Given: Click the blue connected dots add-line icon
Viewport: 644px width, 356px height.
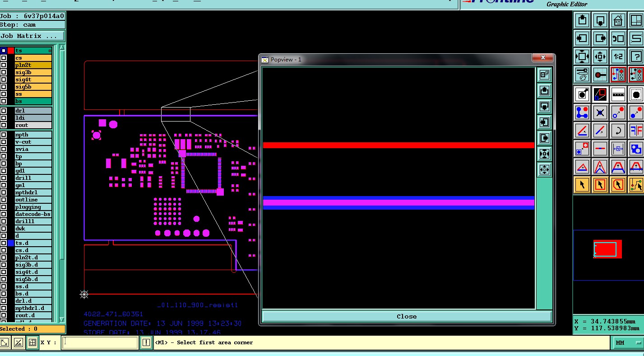Looking at the screenshot, I should (582, 112).
